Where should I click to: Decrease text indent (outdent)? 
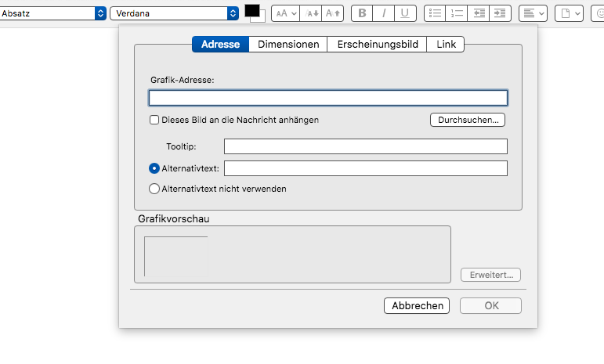pos(479,13)
